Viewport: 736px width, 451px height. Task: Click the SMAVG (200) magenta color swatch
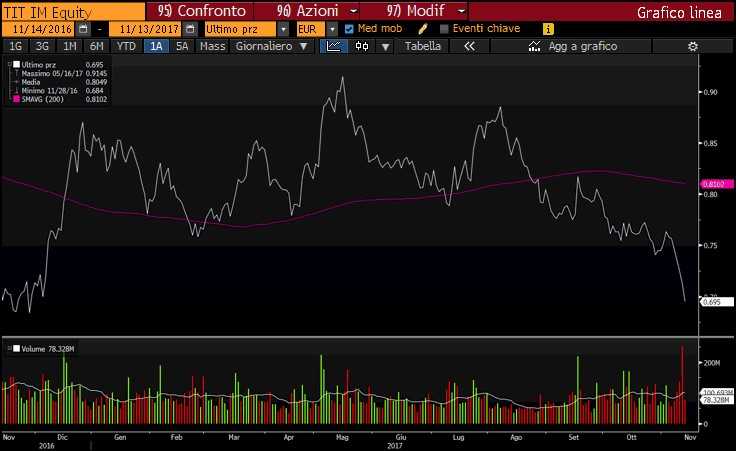(16, 99)
